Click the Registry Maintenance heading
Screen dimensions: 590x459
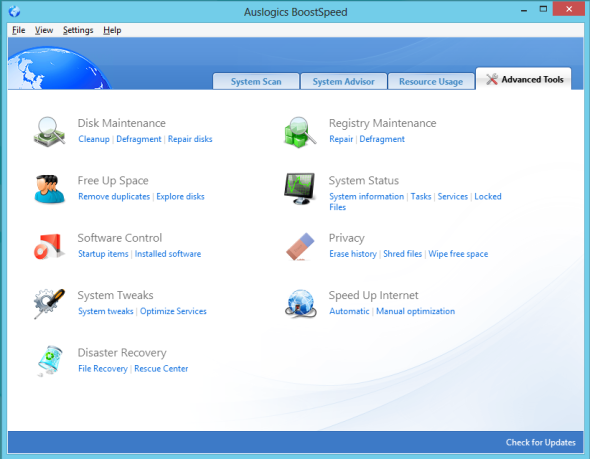tap(382, 123)
